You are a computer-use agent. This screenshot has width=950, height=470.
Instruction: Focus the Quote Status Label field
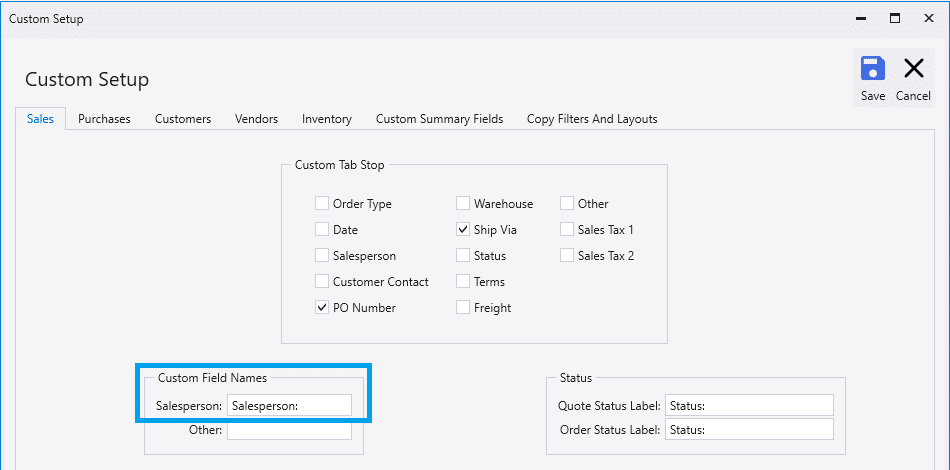pos(749,406)
